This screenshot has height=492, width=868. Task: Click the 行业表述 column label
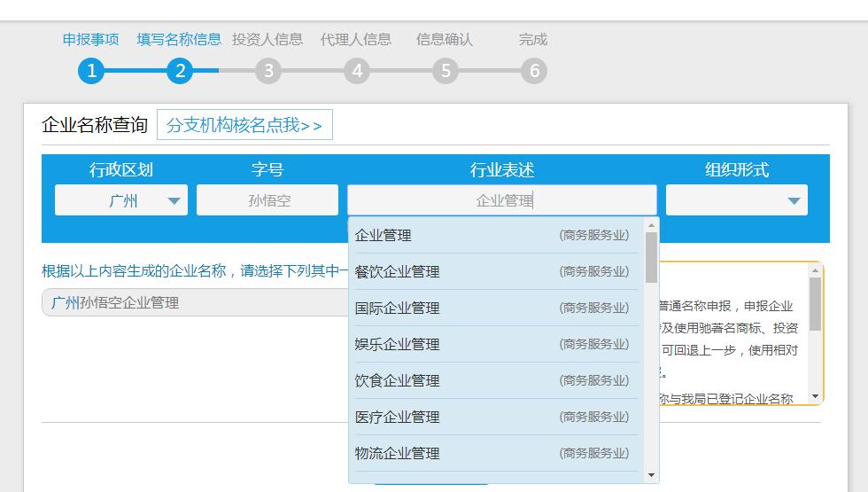502,169
